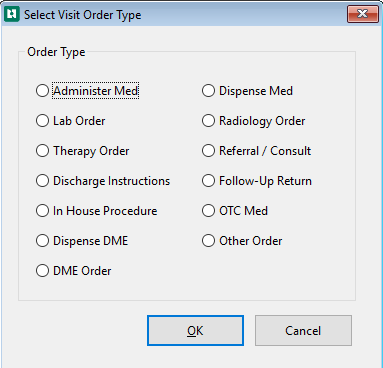Confirm selection with the OK button
Image resolution: width=383 pixels, height=368 pixels.
click(195, 331)
